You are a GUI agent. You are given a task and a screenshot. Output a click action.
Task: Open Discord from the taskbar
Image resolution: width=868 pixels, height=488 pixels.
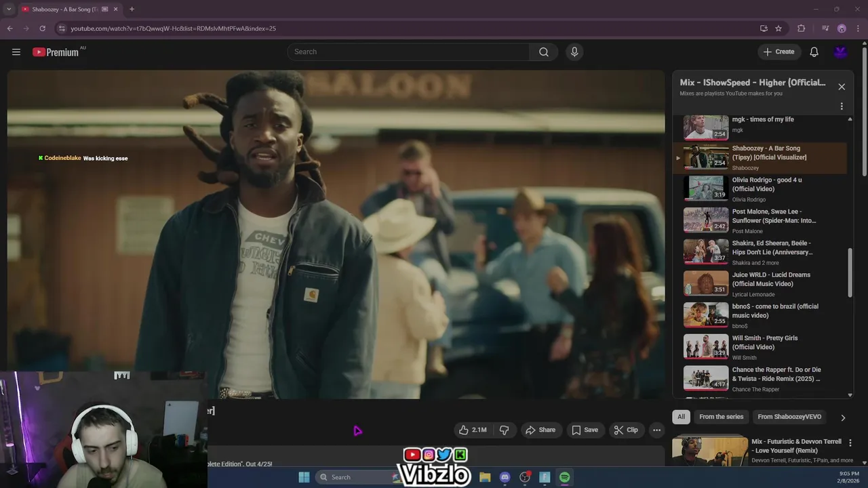click(505, 477)
